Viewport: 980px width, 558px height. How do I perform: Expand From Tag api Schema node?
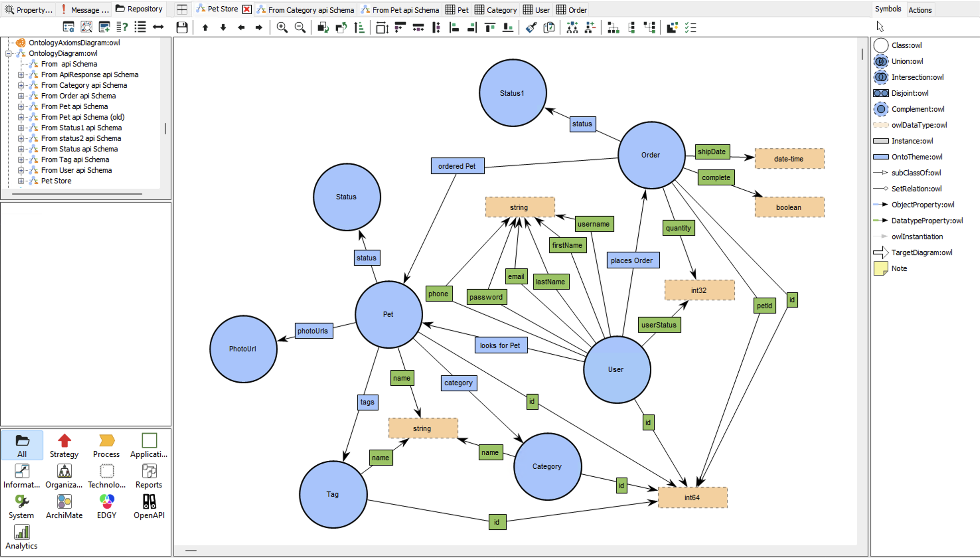(x=21, y=159)
